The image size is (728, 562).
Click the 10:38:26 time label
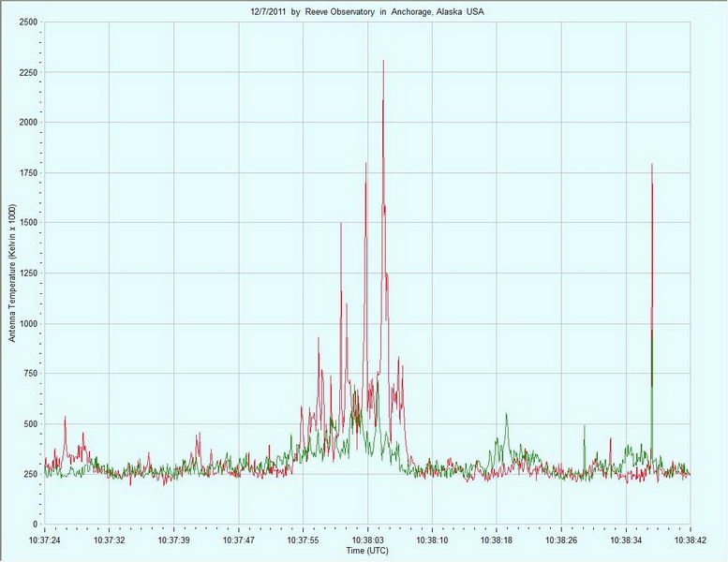click(x=561, y=540)
